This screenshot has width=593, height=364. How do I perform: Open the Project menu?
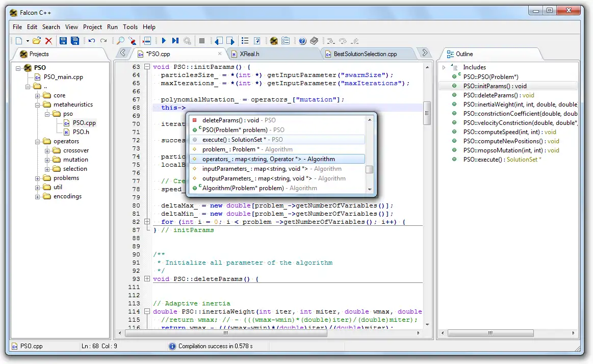point(92,27)
